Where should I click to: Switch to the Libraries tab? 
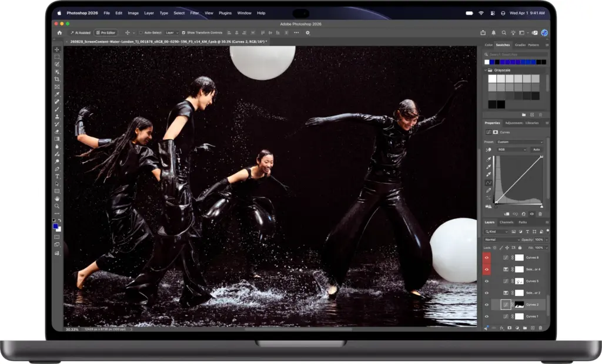(532, 123)
